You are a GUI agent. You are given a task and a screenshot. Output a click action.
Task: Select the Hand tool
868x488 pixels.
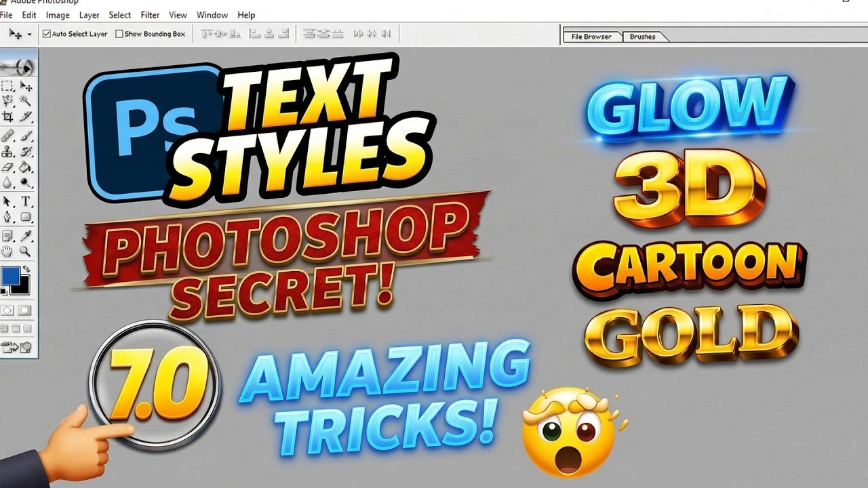click(7, 251)
